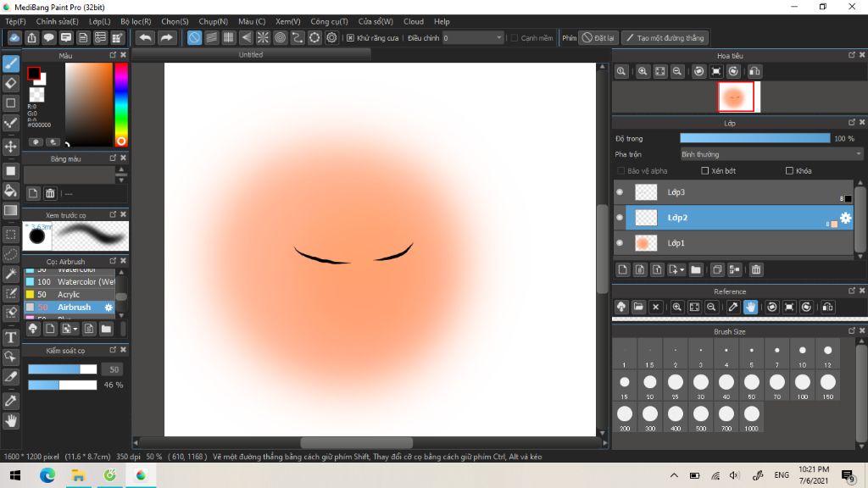This screenshot has width=868, height=488.
Task: Open the Công cụ(T) menu
Action: 329,21
